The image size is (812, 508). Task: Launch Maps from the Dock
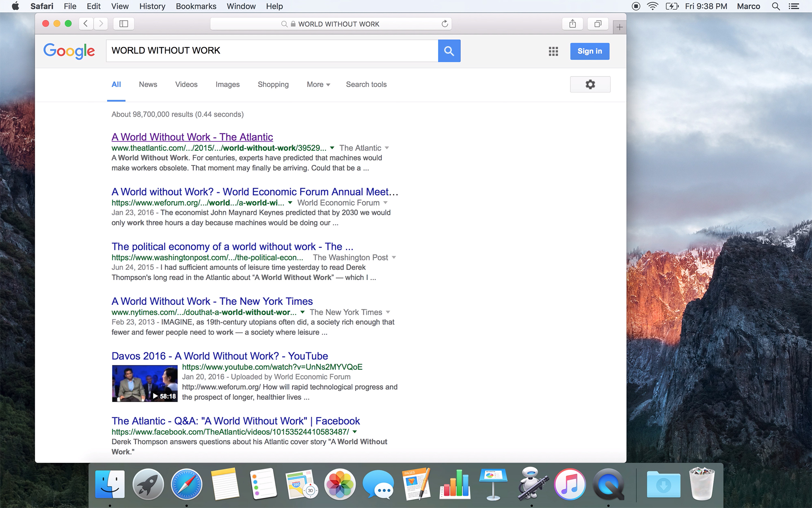coord(301,484)
